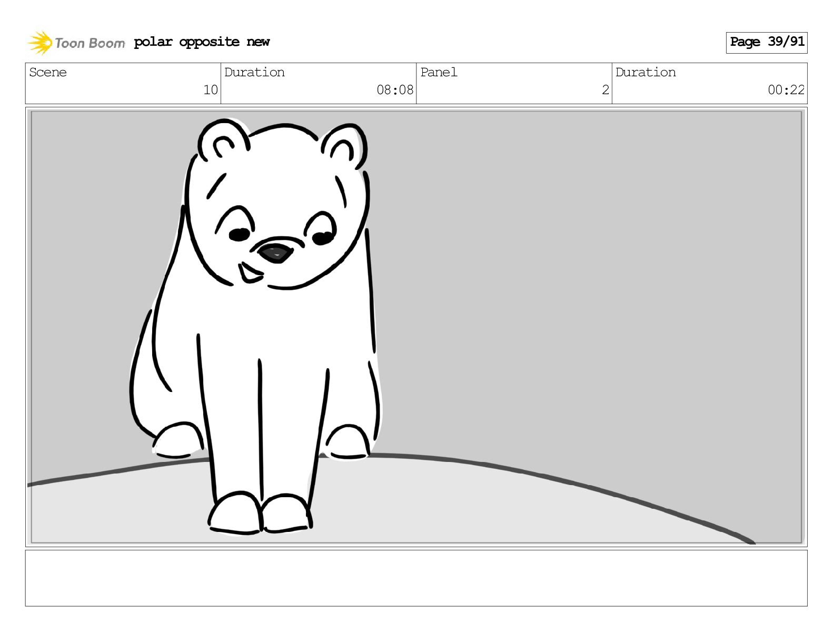This screenshot has width=834, height=644.
Task: Click the 'Page 39/91' indicator
Action: 767,42
